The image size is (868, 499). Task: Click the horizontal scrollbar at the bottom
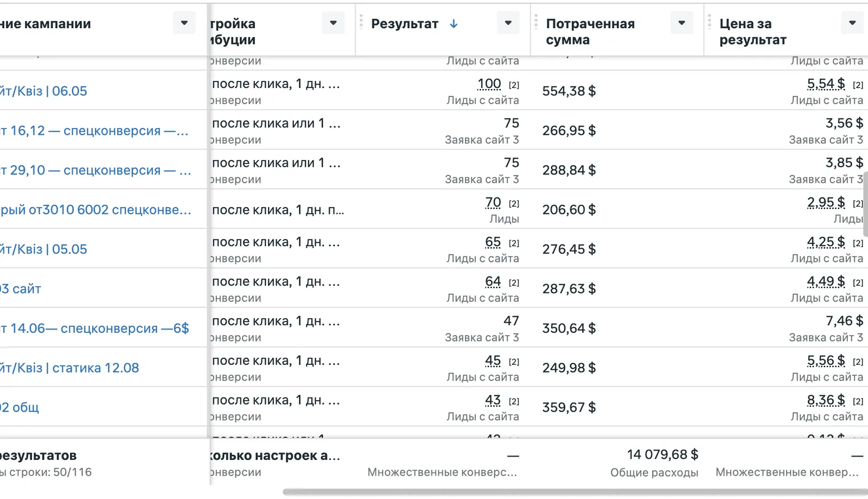[575, 492]
